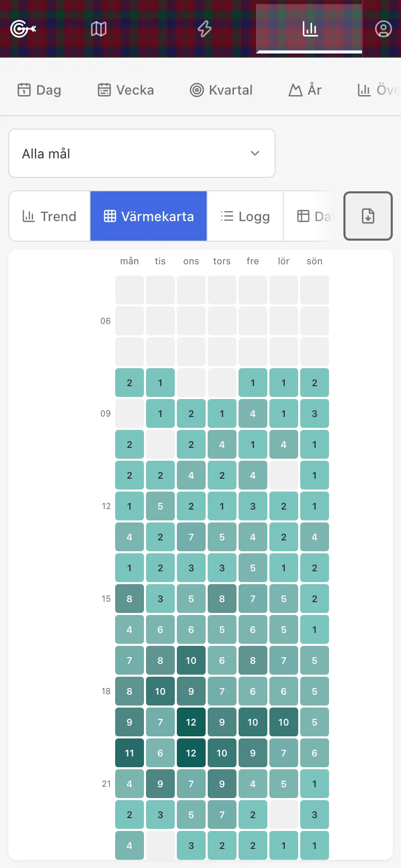Switch to the Vecka tab
Screen dimensions: 401x868
[126, 90]
